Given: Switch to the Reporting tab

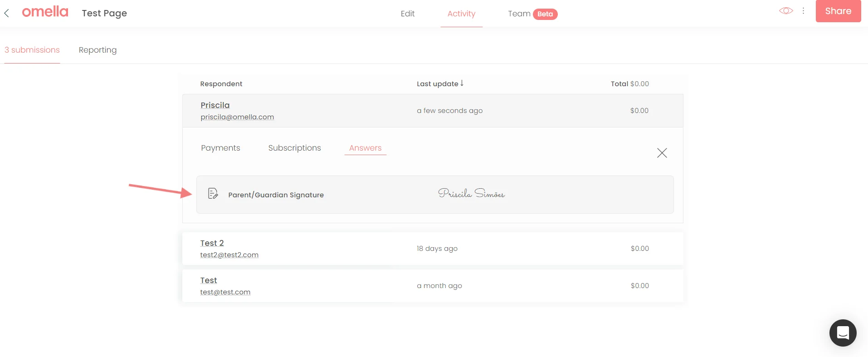Looking at the screenshot, I should [x=98, y=50].
